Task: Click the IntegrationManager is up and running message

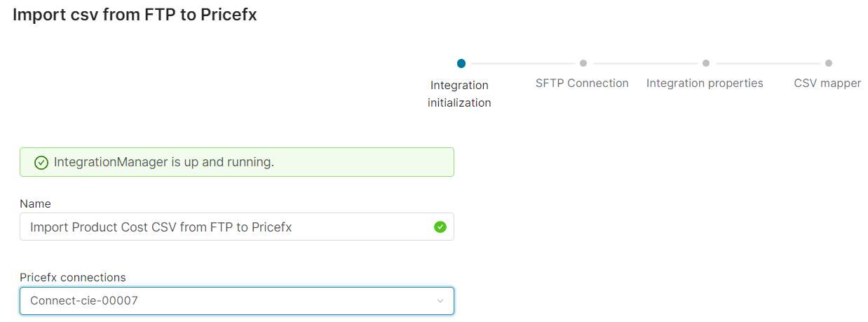Action: click(x=163, y=163)
